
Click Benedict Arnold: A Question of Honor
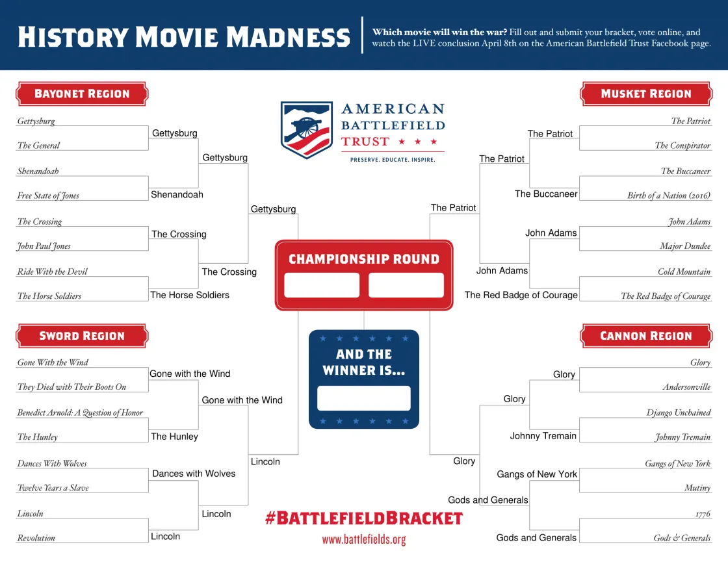click(80, 413)
